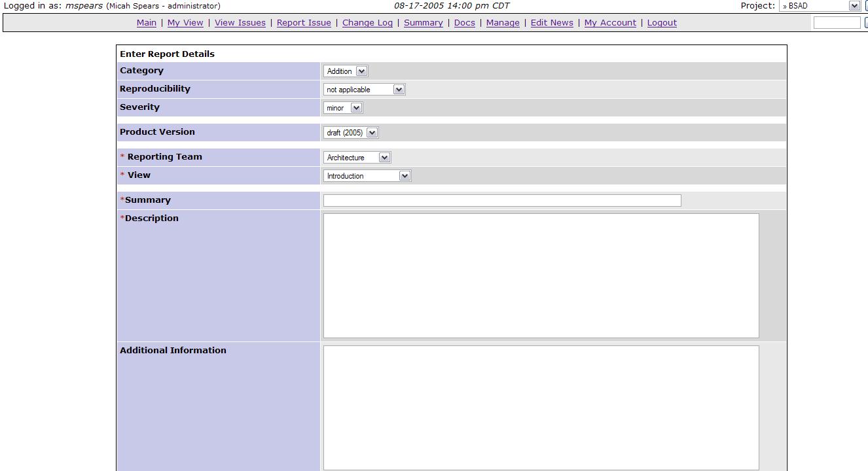Expand the Product Version dropdown
868x471 pixels.
pos(351,133)
